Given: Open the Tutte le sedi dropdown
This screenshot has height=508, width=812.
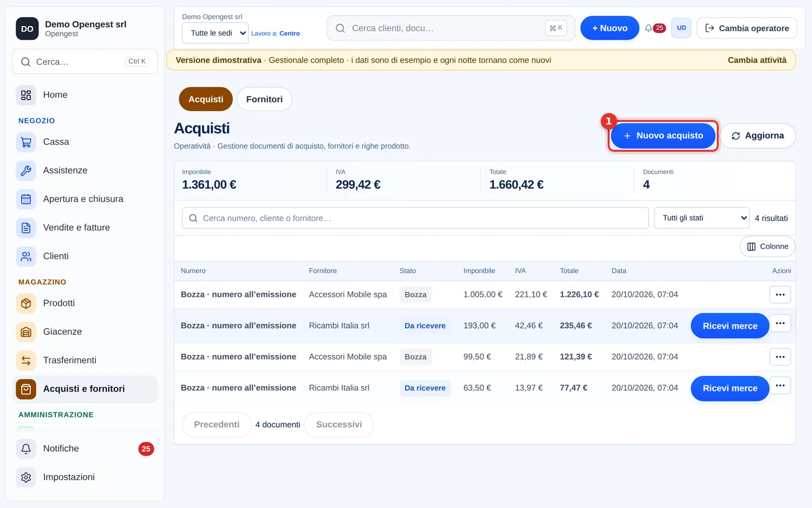Looking at the screenshot, I should (215, 33).
